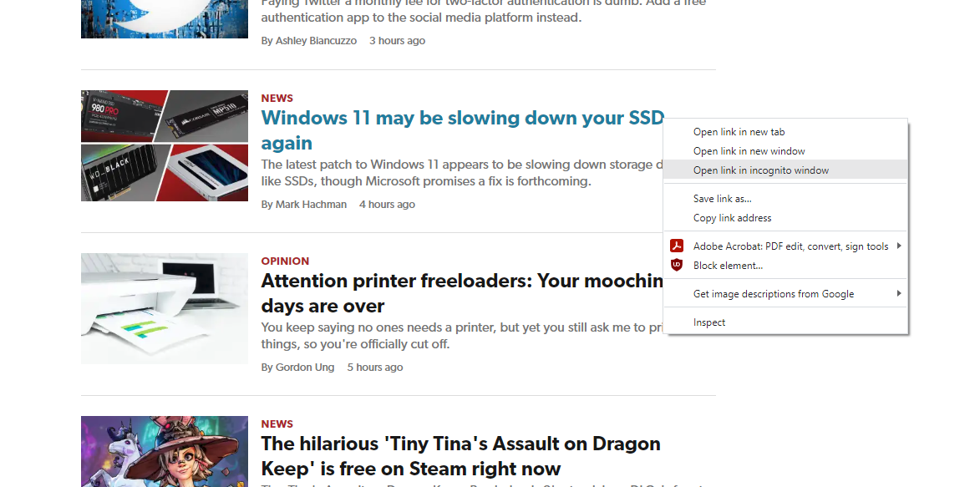The height and width of the screenshot is (487, 980).
Task: Open the printer freeloaders article headline
Action: 463,293
